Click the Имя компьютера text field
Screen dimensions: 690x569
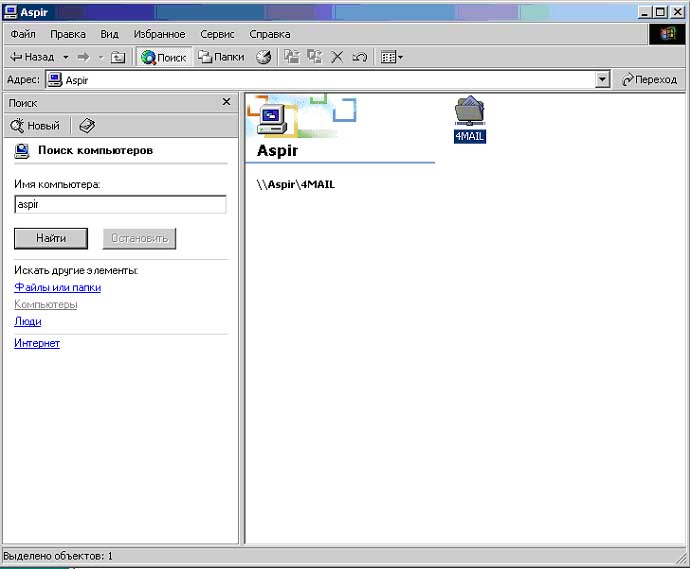click(x=120, y=205)
